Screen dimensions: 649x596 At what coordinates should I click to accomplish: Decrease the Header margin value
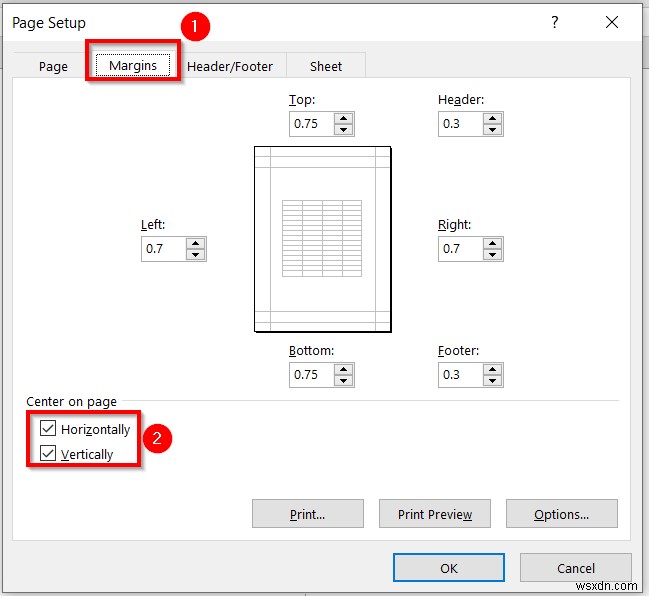click(492, 130)
